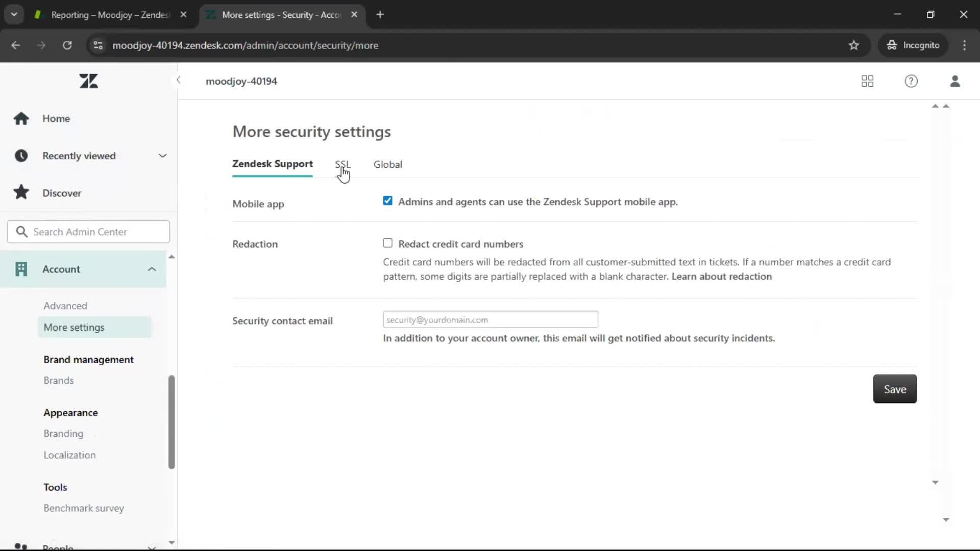
Task: Expand the Recently viewed chevron
Action: coord(162,156)
